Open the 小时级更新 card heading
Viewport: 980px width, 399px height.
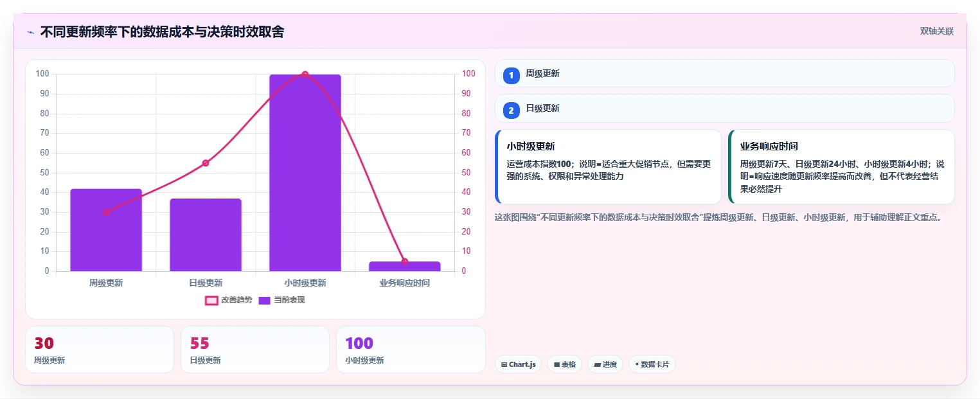coord(531,146)
